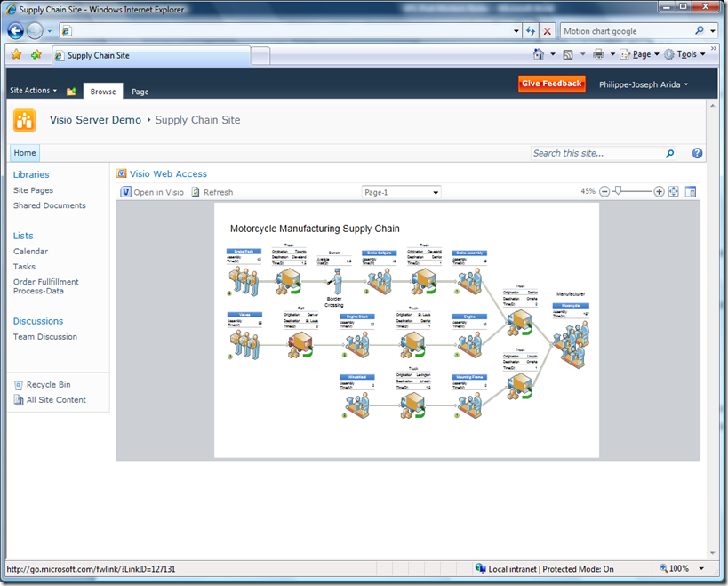This screenshot has height=586, width=728.
Task: Open the Shared Documents library
Action: pos(51,205)
